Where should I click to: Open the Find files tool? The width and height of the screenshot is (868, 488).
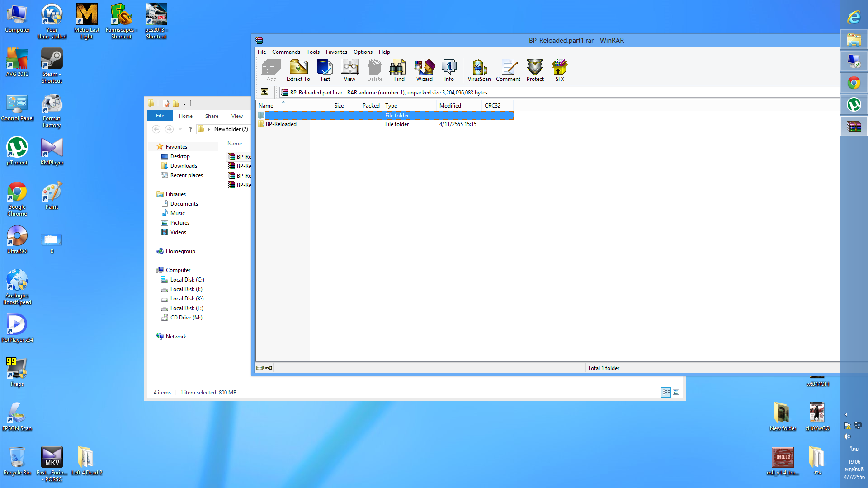(399, 70)
